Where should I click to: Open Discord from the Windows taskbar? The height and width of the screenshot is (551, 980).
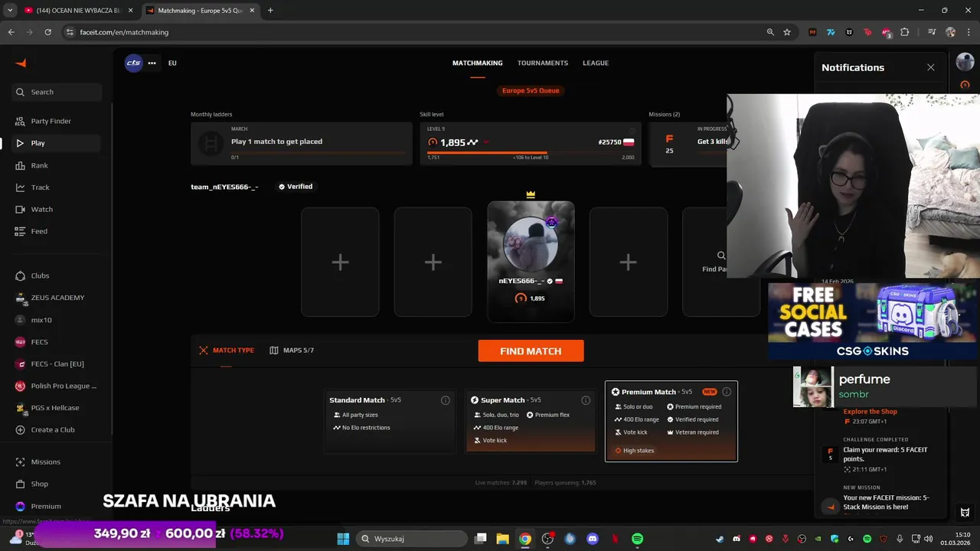[x=592, y=539]
